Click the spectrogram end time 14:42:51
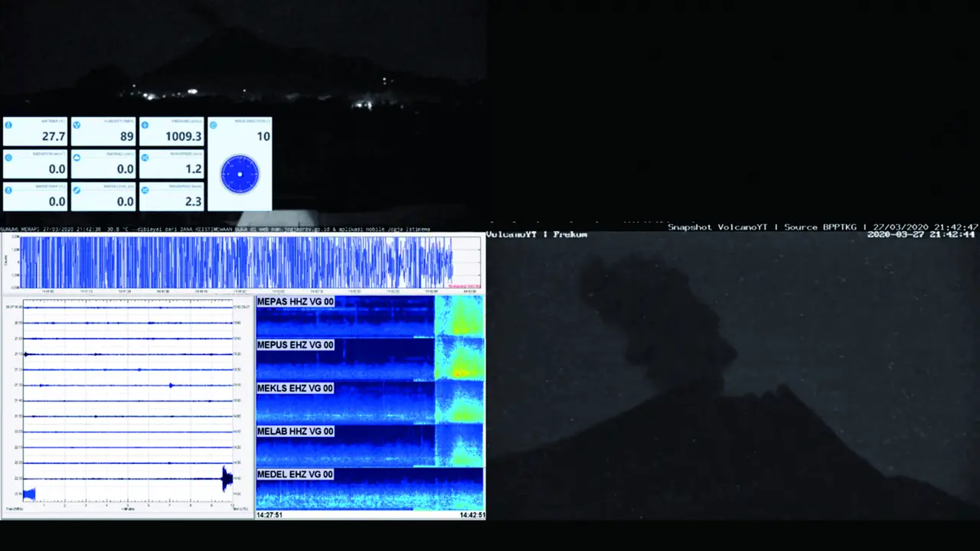This screenshot has height=551, width=980. pos(472,515)
